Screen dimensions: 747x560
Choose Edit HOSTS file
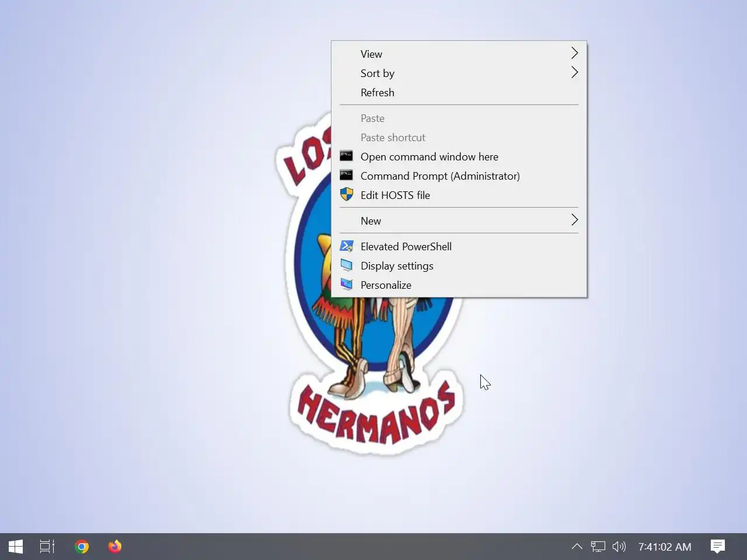[x=459, y=195]
